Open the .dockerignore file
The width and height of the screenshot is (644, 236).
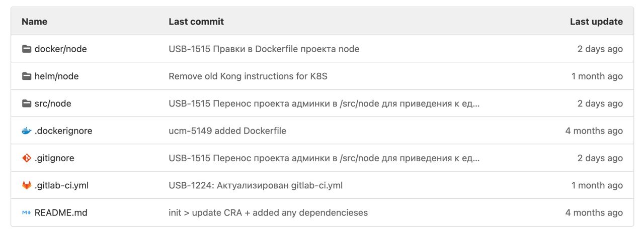coord(63,131)
